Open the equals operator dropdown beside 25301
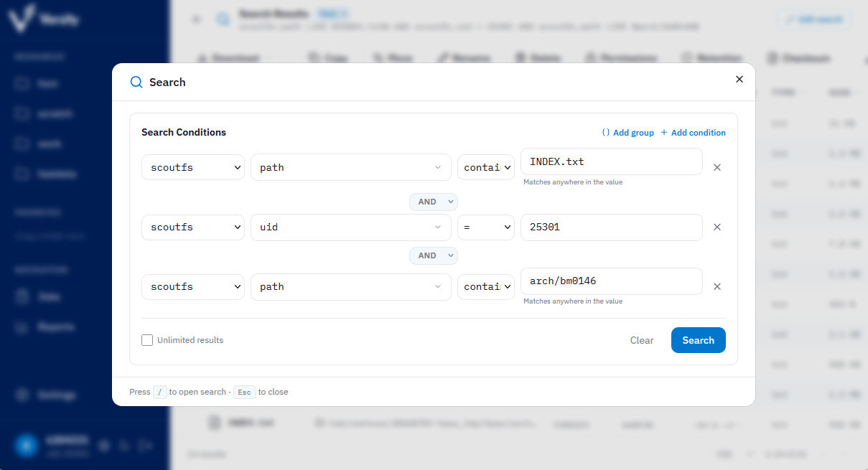 click(486, 227)
